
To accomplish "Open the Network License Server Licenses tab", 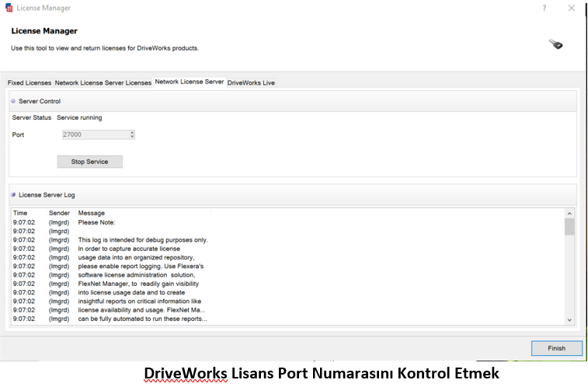I will coord(103,82).
